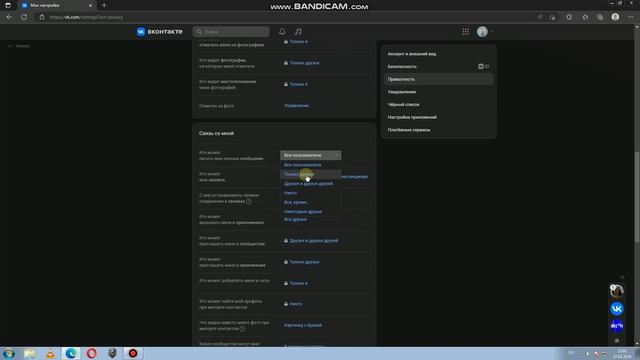Open user avatar chat bubble on right side
Image resolution: width=640 pixels, height=360 pixels.
[x=617, y=291]
